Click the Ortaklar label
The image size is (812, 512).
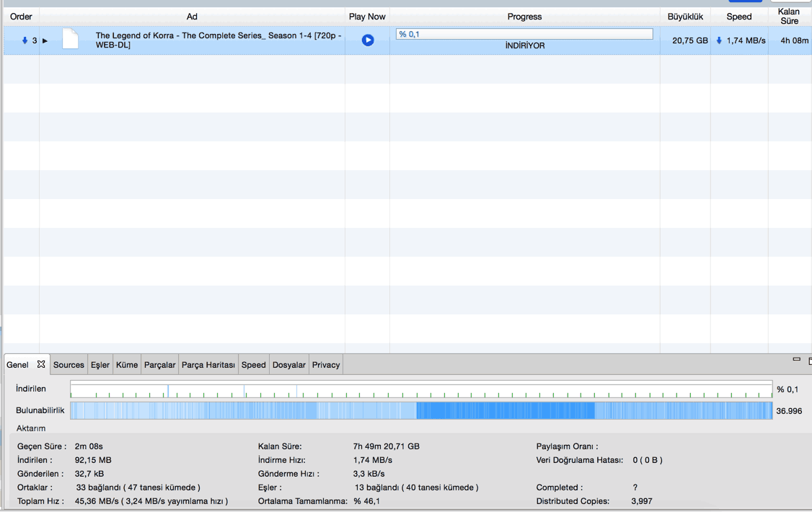point(35,487)
